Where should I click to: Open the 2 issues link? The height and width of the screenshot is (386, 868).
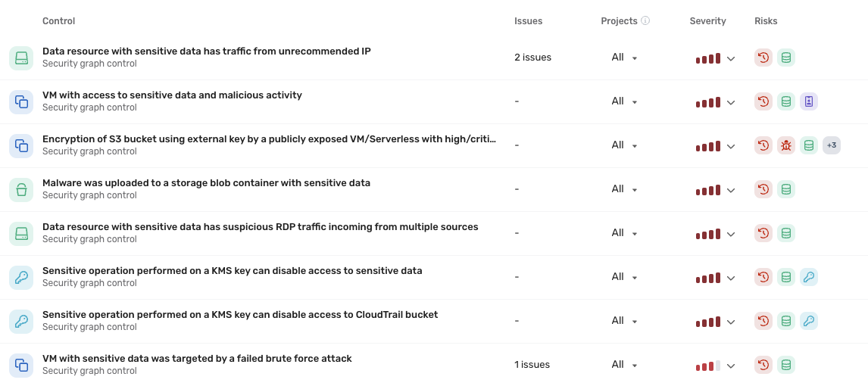(x=532, y=58)
